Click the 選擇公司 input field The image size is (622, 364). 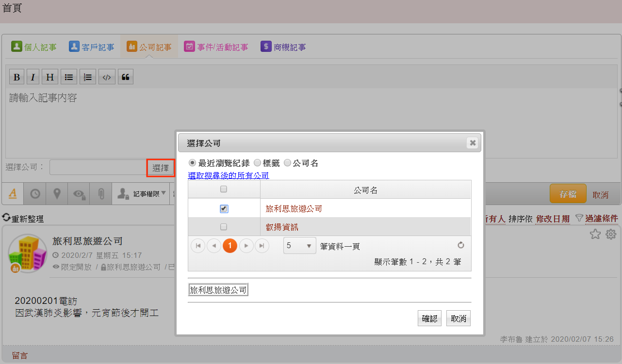point(98,167)
